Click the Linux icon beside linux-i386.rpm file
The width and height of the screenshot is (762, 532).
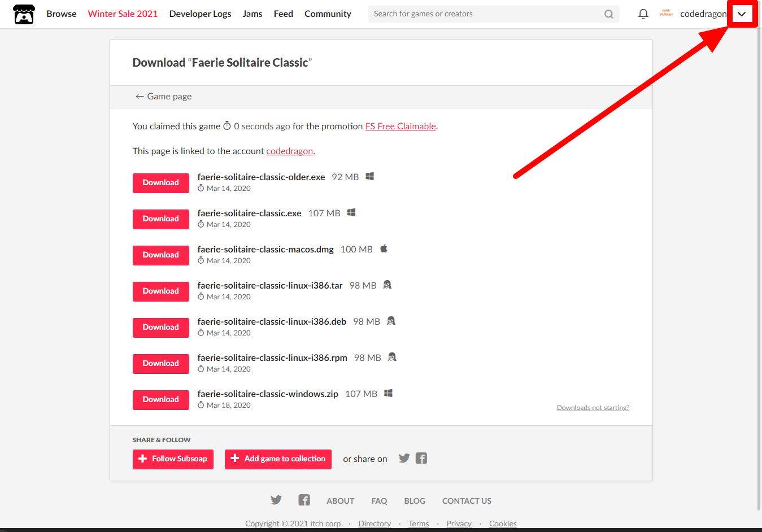tap(392, 357)
